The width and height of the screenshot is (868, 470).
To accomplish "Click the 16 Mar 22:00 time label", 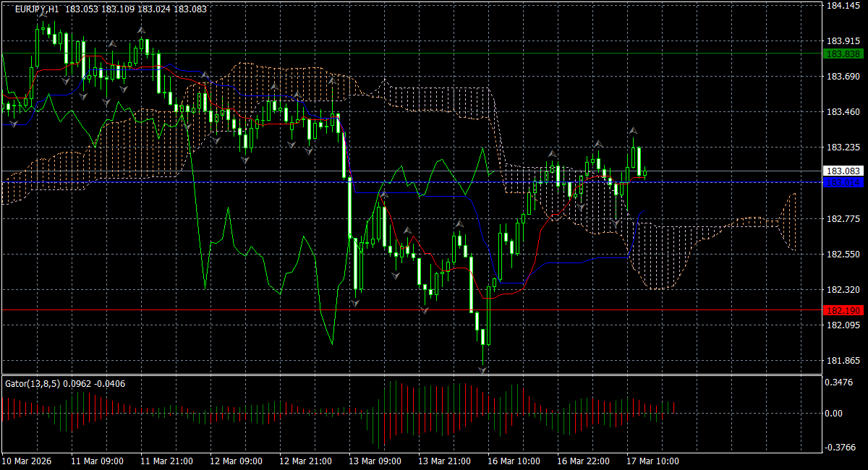I will click(583, 461).
